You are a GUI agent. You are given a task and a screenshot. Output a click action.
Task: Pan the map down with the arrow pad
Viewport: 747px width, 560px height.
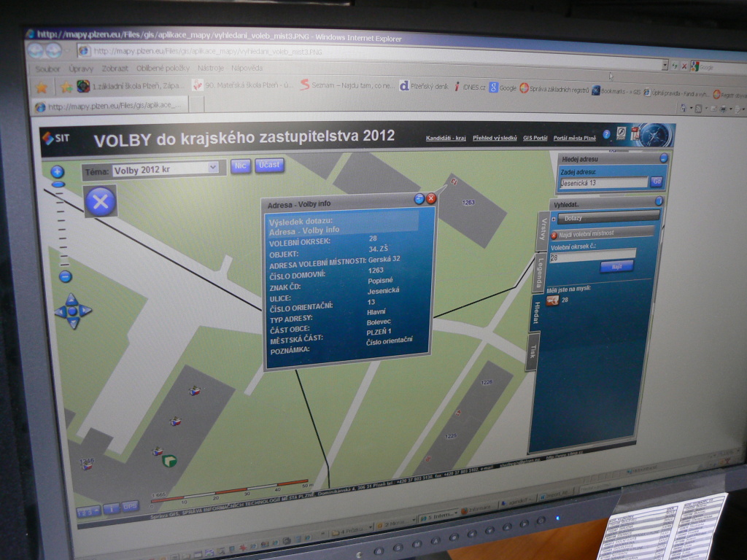(74, 323)
